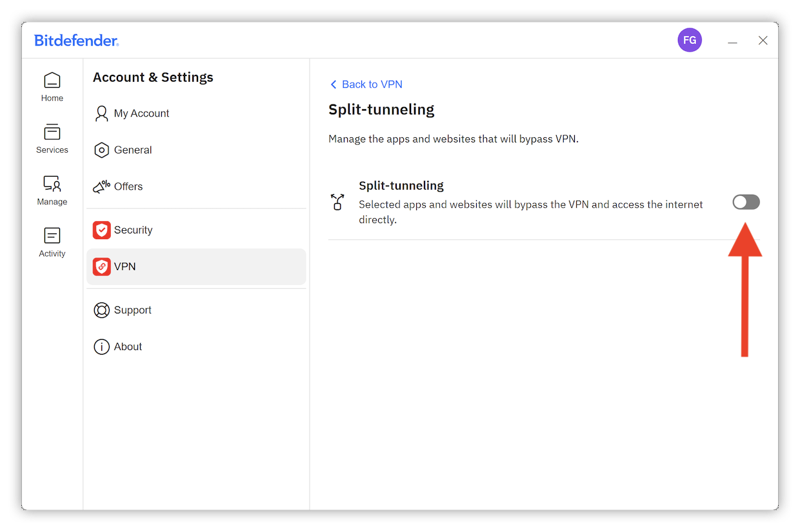Open the FG user profile avatar

click(x=690, y=40)
